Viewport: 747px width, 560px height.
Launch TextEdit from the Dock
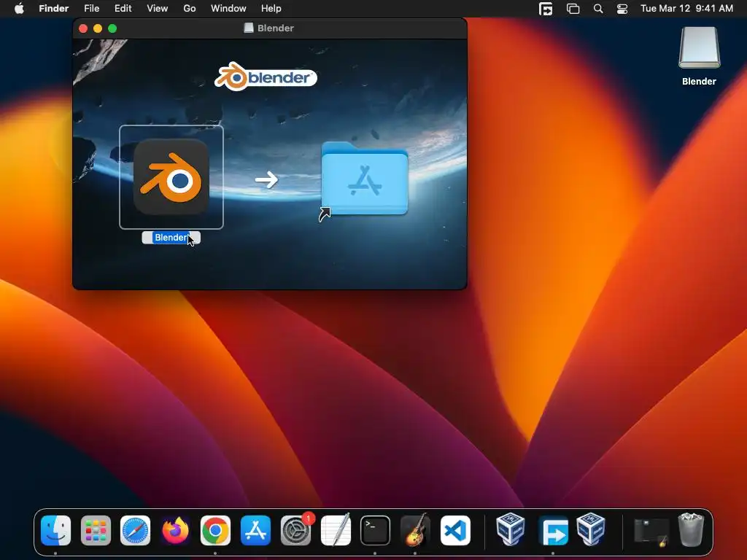pyautogui.click(x=336, y=530)
